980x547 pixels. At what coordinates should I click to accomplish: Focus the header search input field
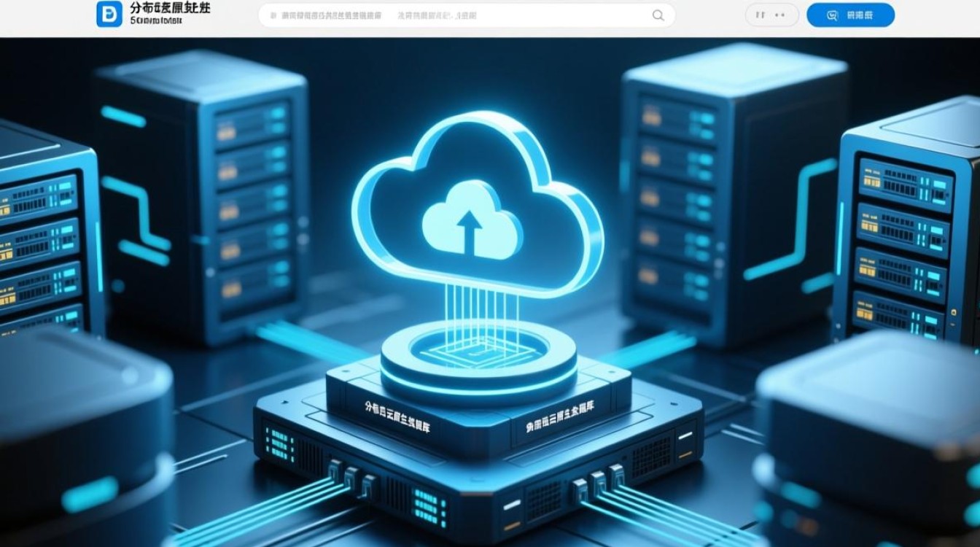pos(452,15)
